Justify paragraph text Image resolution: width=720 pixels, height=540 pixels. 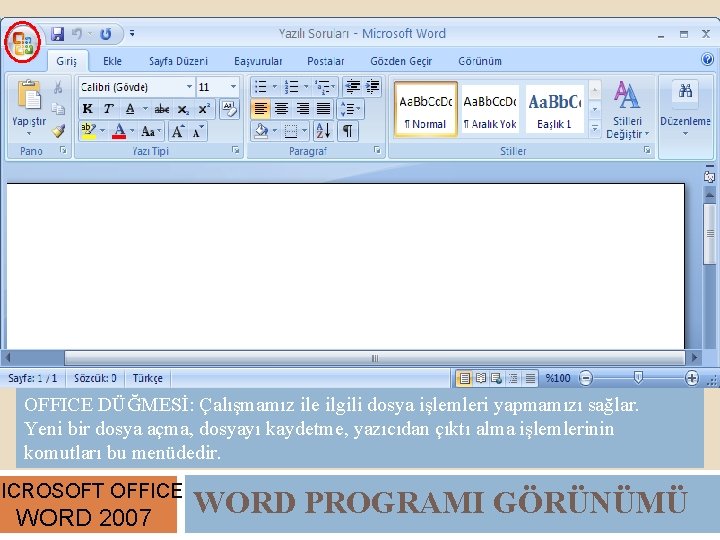[324, 109]
